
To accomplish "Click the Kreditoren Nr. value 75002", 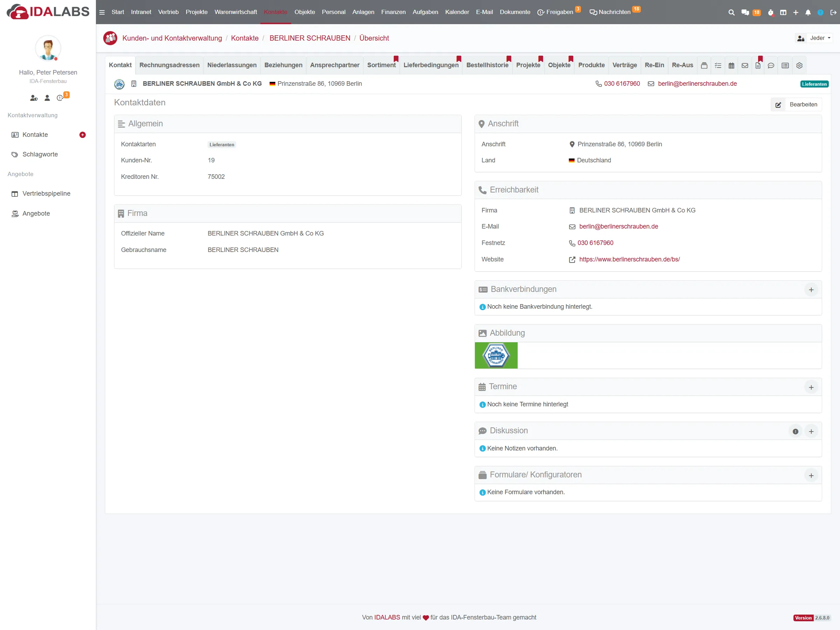I will [x=216, y=177].
